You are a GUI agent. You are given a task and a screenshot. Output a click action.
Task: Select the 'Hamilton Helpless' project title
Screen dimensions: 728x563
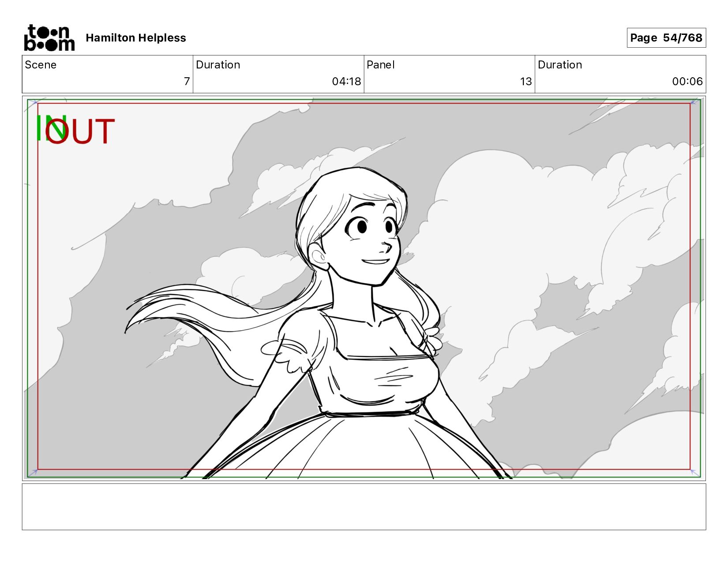(x=136, y=38)
